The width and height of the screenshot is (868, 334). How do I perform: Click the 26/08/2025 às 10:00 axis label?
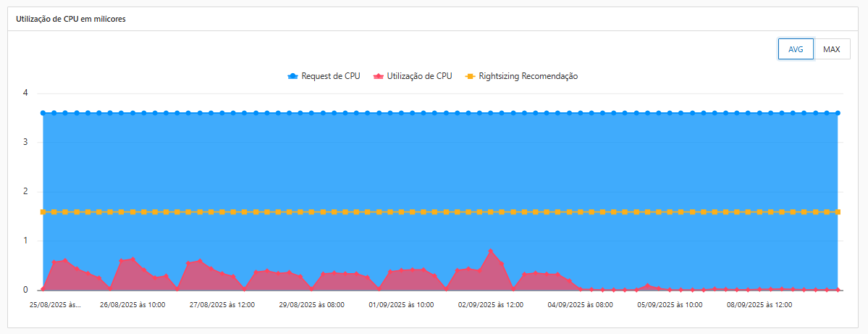132,305
